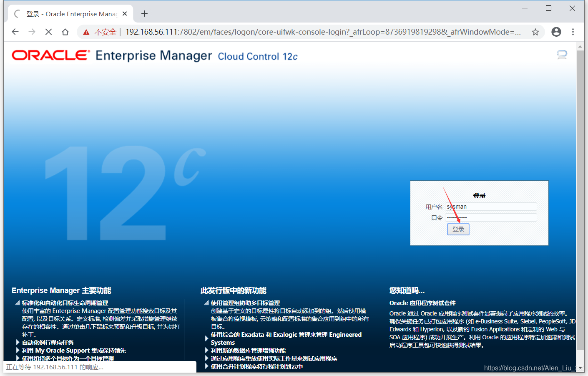Select the 登录 - Oracle Enterprise Manager tab
The image size is (588, 376).
click(x=71, y=14)
